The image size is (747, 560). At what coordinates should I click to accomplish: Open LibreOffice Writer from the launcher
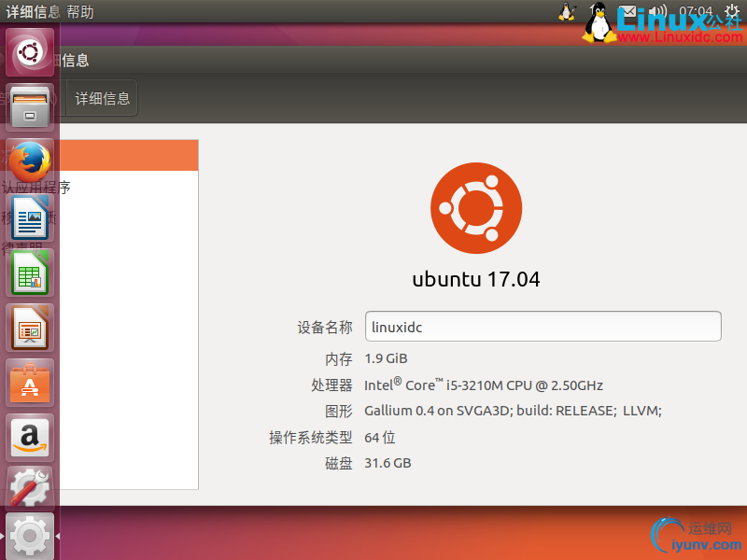(30, 217)
